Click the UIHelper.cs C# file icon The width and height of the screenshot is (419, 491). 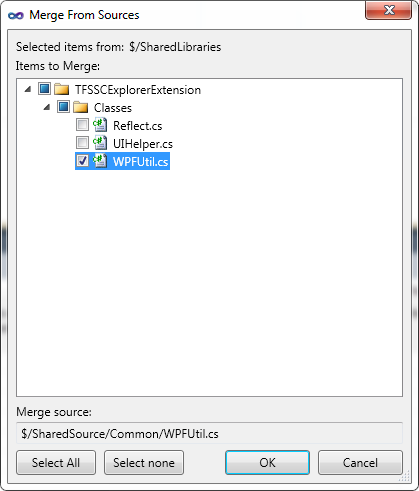[x=100, y=143]
